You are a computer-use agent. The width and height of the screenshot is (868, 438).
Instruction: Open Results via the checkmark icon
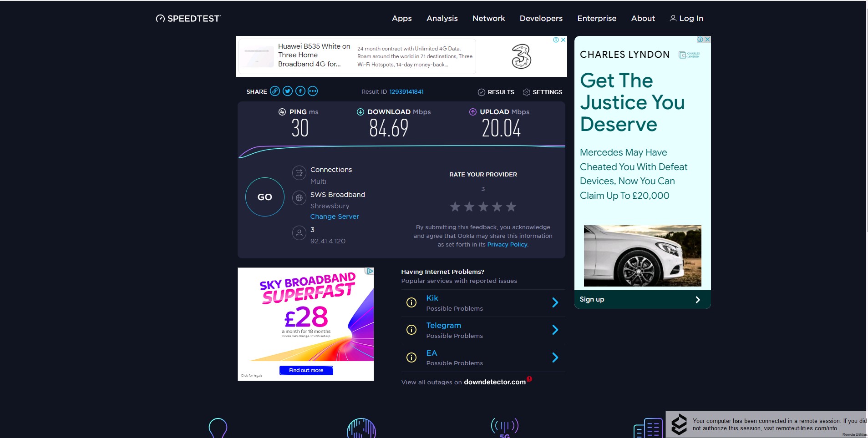pyautogui.click(x=482, y=92)
